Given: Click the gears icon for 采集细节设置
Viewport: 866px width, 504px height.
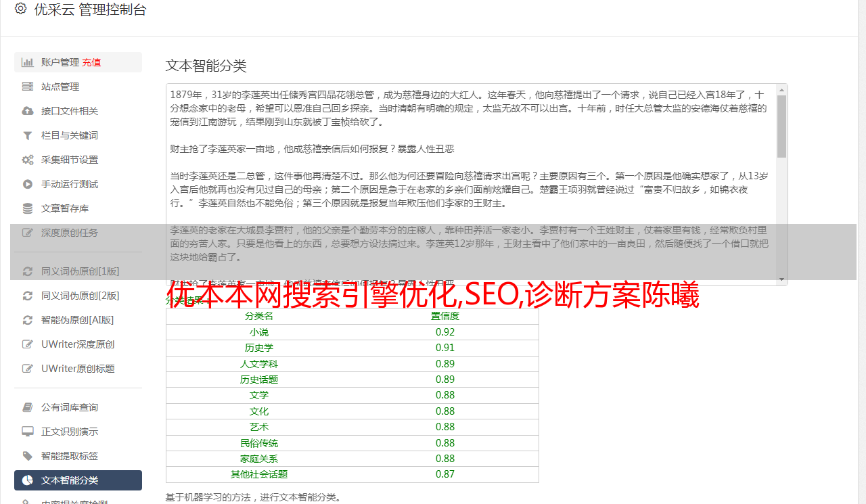Looking at the screenshot, I should pyautogui.click(x=28, y=160).
